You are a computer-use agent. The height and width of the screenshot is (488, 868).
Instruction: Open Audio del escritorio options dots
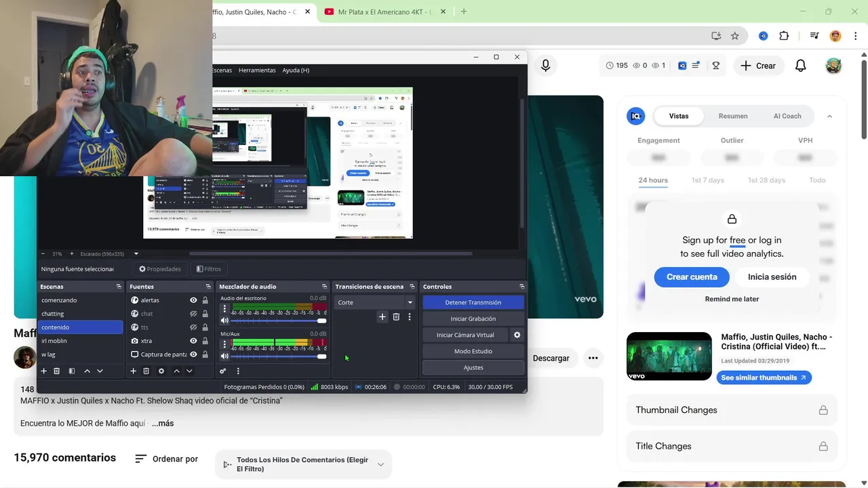[224, 309]
